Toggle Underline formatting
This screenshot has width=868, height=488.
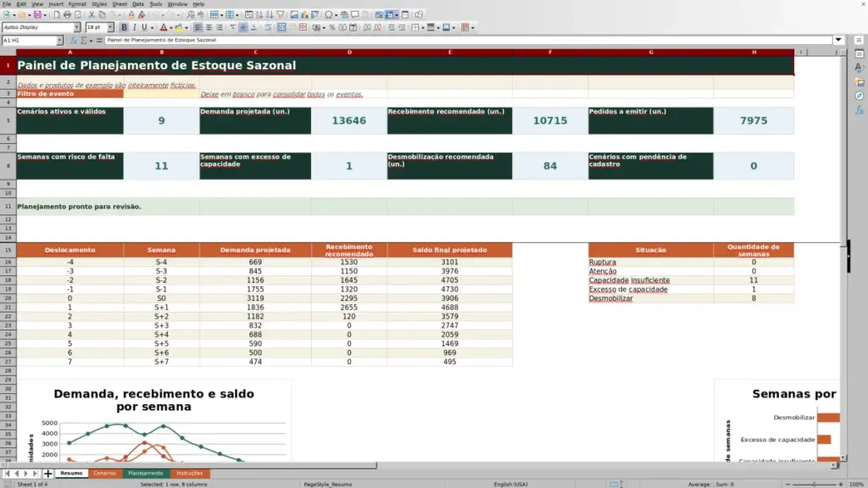click(x=144, y=28)
